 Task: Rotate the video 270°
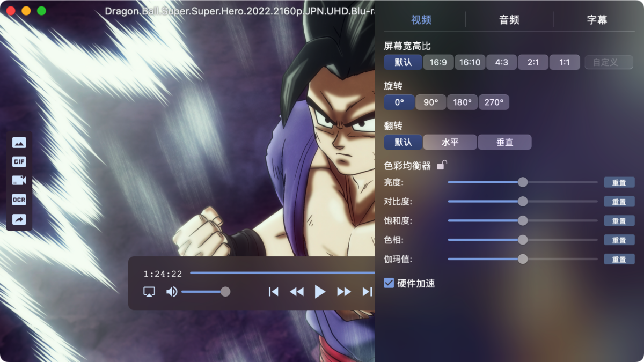pos(494,102)
